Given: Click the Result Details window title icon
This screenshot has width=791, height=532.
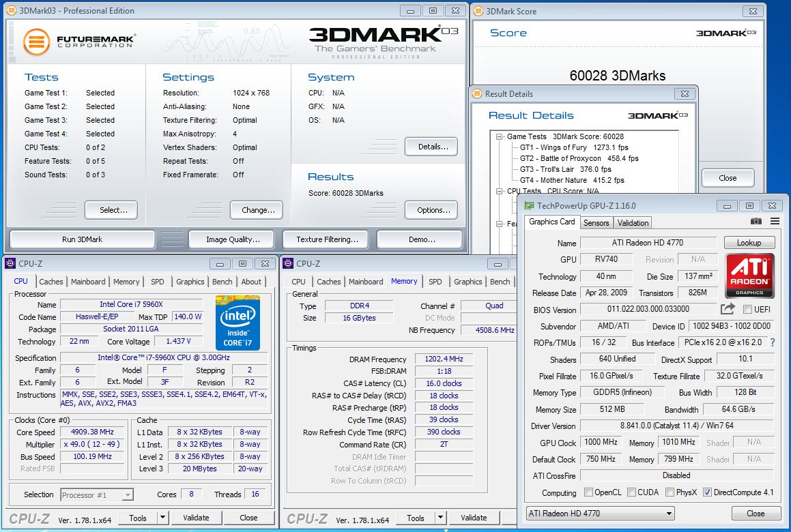Looking at the screenshot, I should coord(477,94).
